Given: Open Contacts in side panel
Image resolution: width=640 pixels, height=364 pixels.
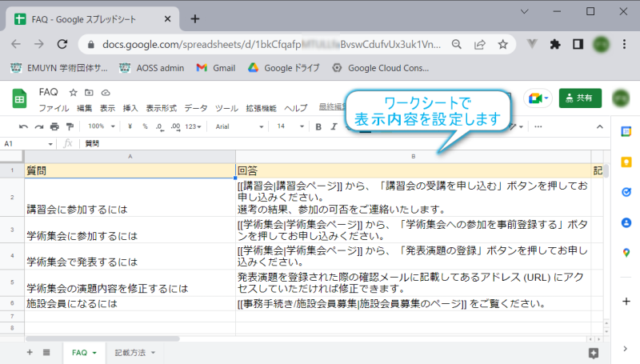Looking at the screenshot, I should pyautogui.click(x=626, y=222).
